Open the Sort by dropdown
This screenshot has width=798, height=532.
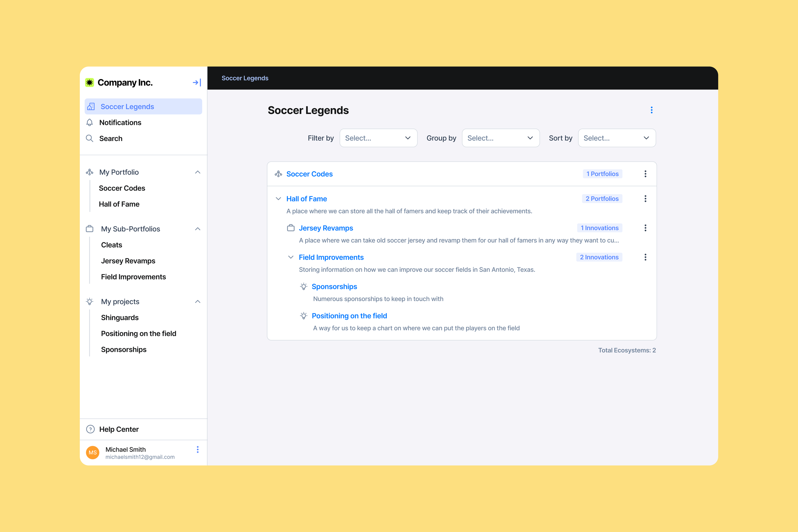(x=616, y=138)
